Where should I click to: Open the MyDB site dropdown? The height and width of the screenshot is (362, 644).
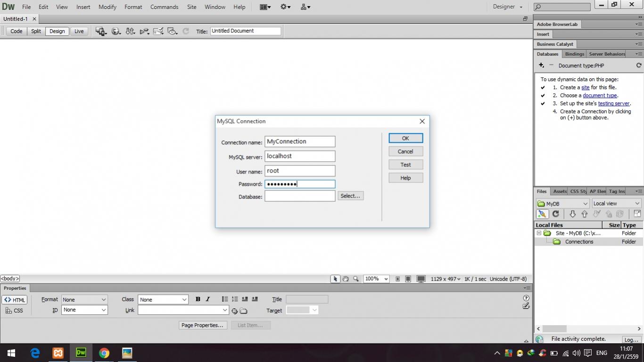[563, 204]
